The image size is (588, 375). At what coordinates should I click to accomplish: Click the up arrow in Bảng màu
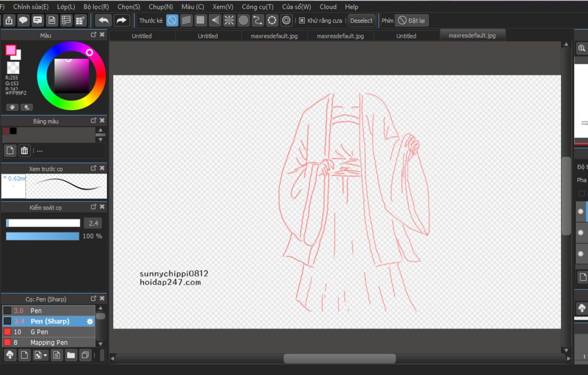click(x=100, y=130)
